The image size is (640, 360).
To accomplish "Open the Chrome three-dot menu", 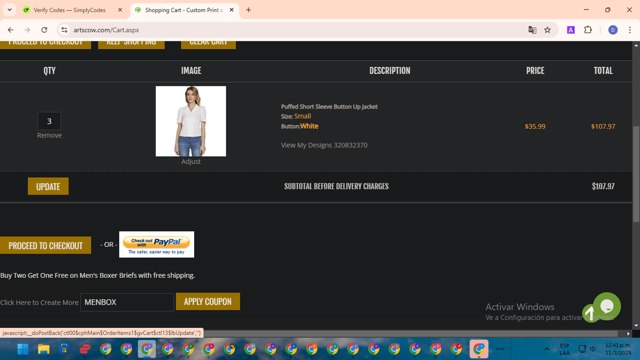I will point(630,30).
